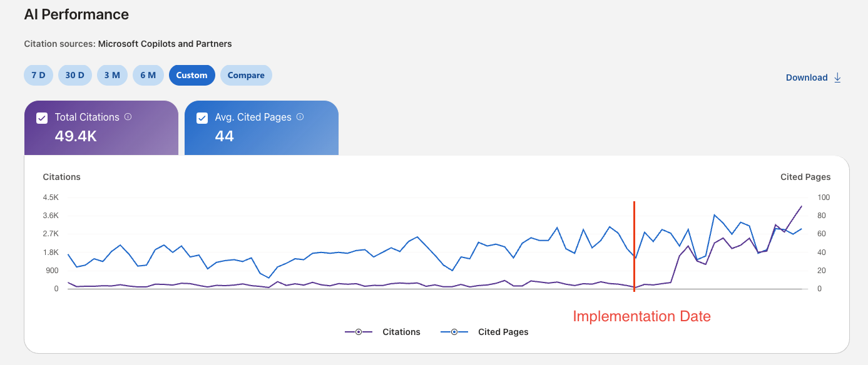Click the 60 right axis label
This screenshot has height=365, width=868.
(x=822, y=234)
